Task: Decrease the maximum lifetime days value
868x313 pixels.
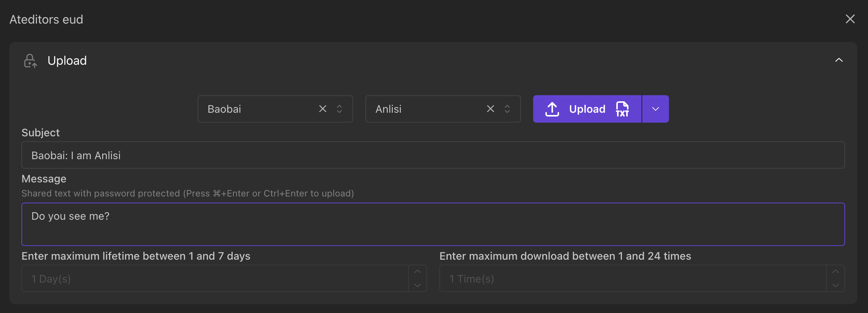Action: coord(418,285)
